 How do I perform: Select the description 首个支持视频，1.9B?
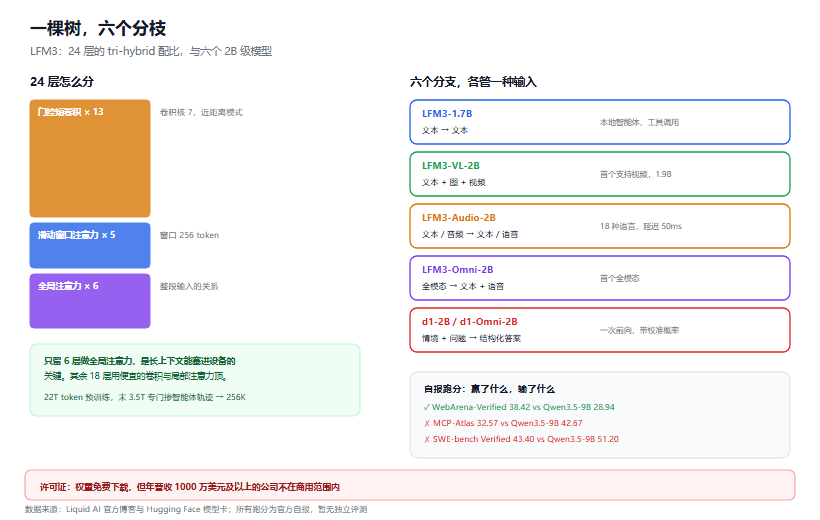click(x=635, y=174)
